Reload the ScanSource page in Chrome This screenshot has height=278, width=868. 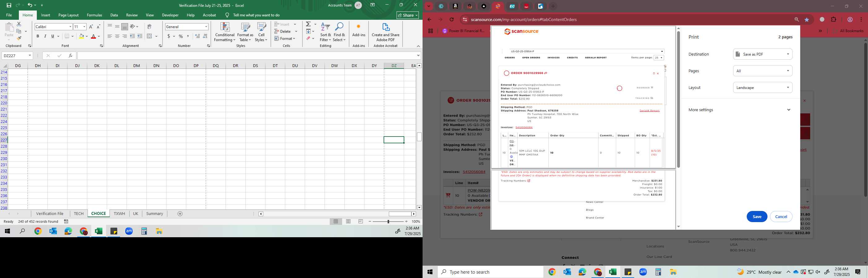[452, 19]
